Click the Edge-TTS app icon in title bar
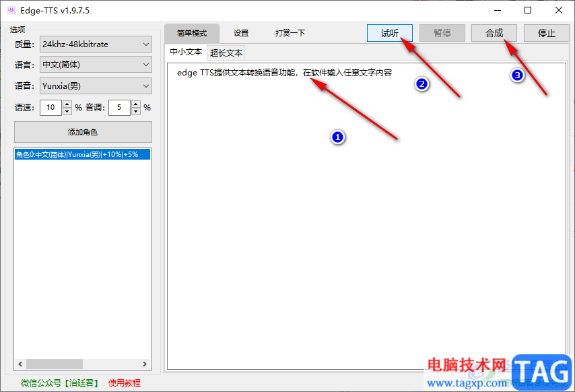Viewport: 575px width, 392px height. 11,10
